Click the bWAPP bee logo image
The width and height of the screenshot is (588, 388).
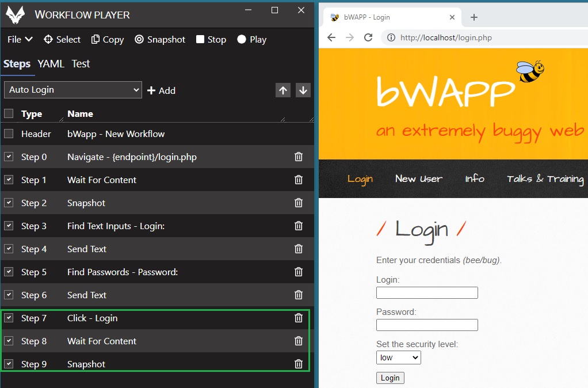tap(531, 71)
